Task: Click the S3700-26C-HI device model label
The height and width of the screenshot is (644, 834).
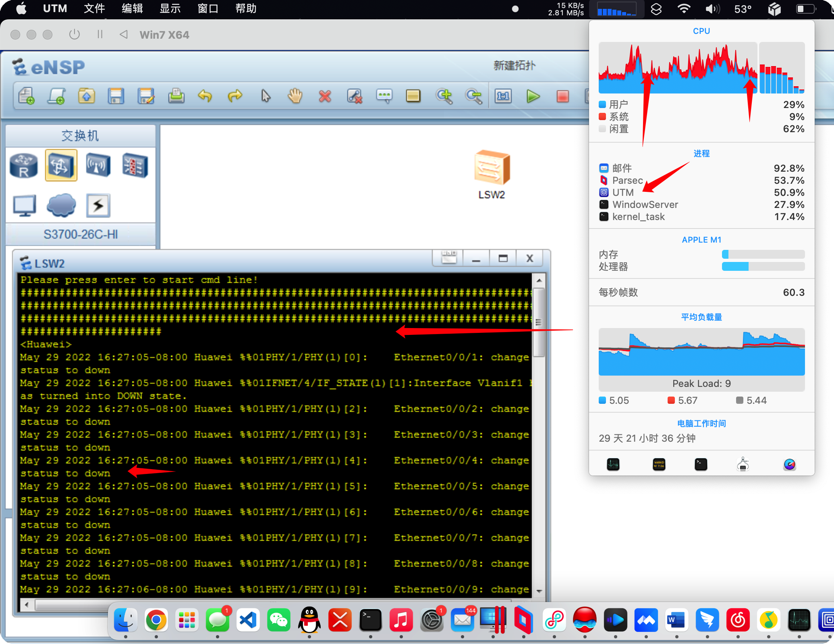Action: click(x=81, y=234)
